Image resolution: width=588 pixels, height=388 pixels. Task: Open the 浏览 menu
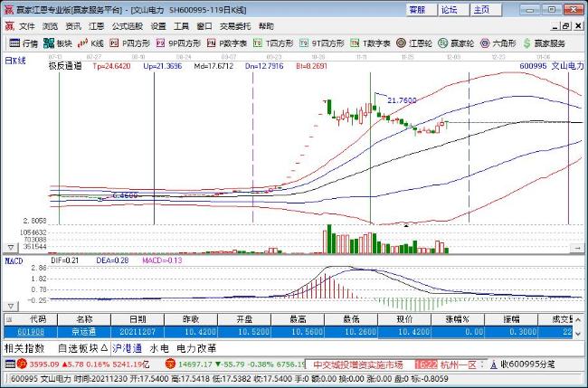tap(50, 26)
